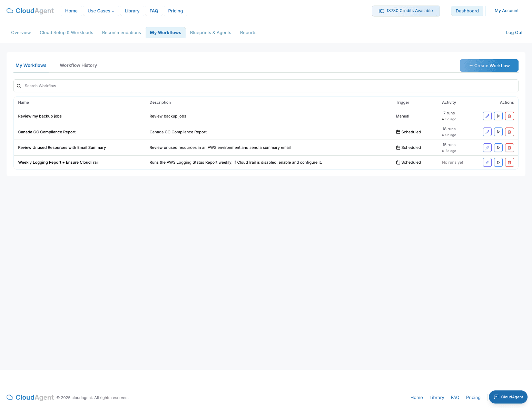Open the Pricing link in the footer
Viewport: 532px width, 408px height.
point(473,397)
